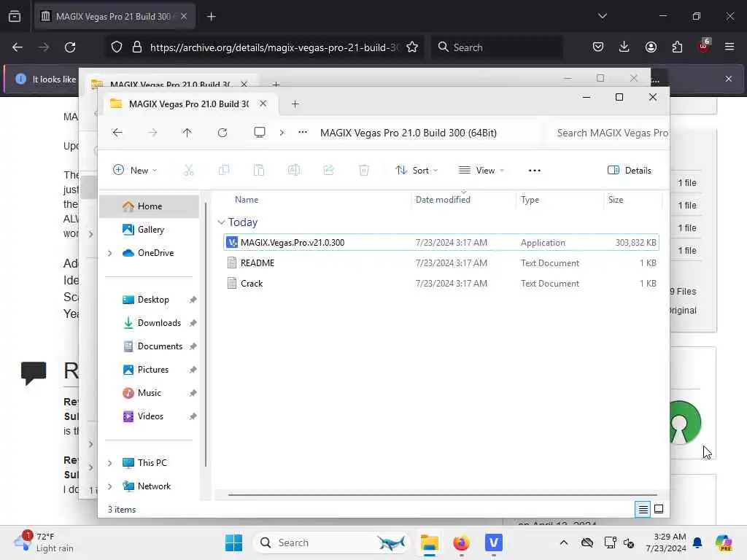Open the Sort dropdown menu
747x560 pixels.
[x=417, y=170]
